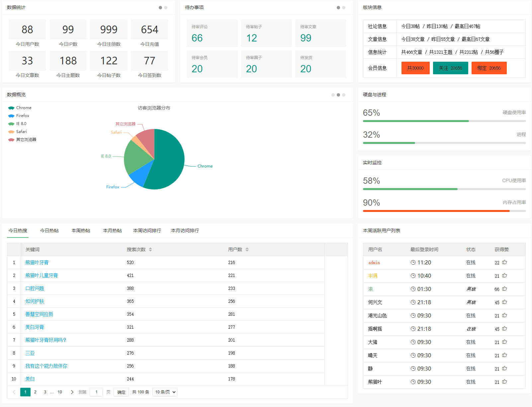Click the page number input field
This screenshot has height=407, width=532.
96,392
